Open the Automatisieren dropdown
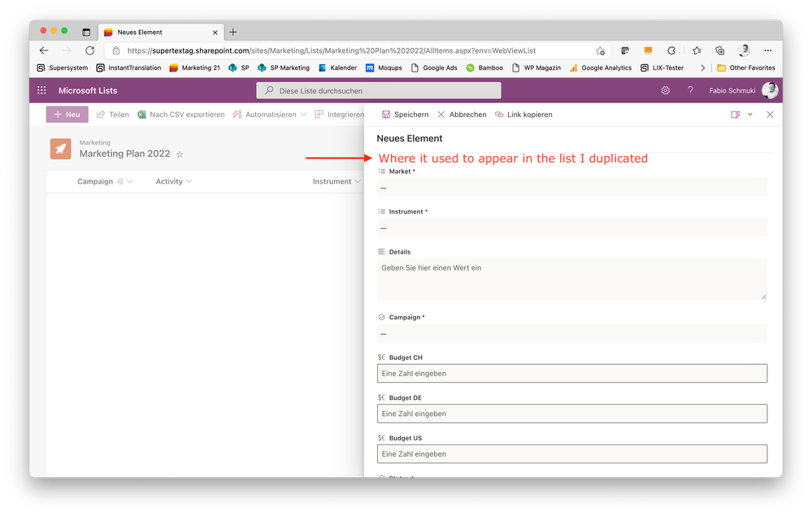The height and width of the screenshot is (516, 812). (271, 115)
